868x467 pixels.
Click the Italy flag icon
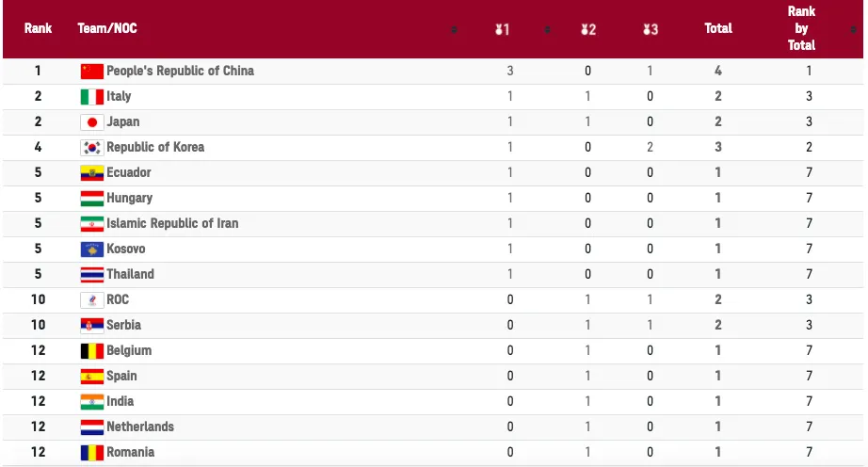tap(91, 96)
